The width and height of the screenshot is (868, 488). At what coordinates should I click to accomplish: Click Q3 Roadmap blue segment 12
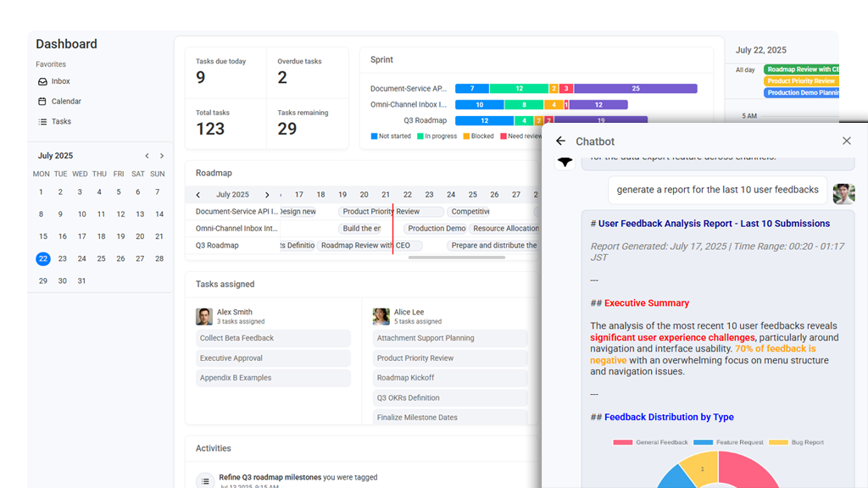pyautogui.click(x=484, y=120)
